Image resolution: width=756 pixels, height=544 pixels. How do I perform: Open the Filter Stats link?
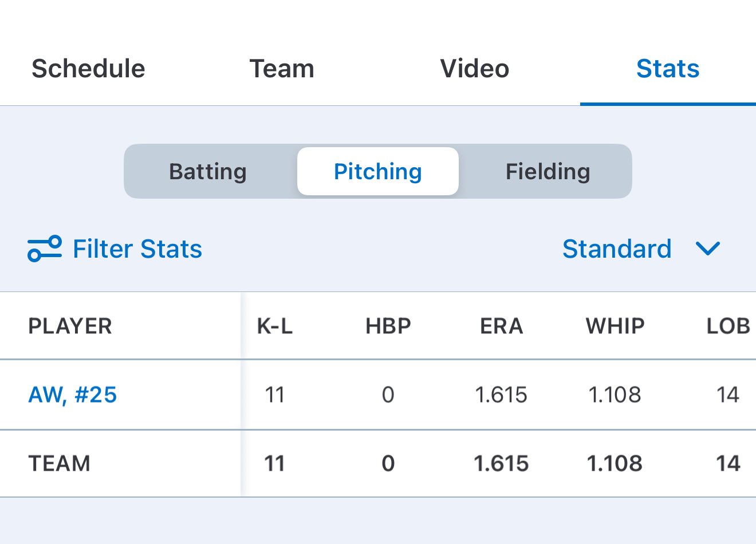(137, 249)
